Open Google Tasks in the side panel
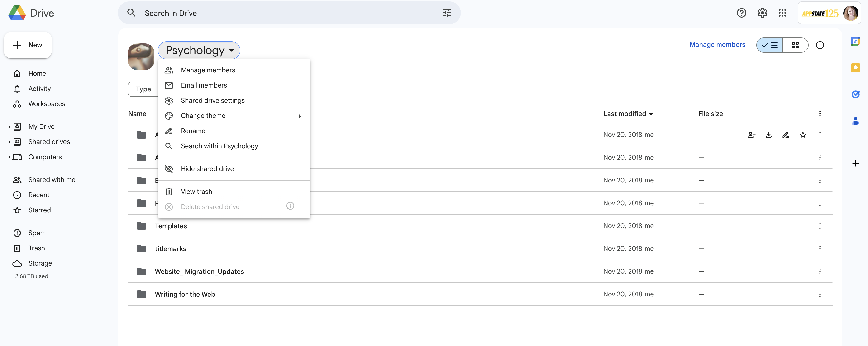This screenshot has width=868, height=346. coord(855,94)
